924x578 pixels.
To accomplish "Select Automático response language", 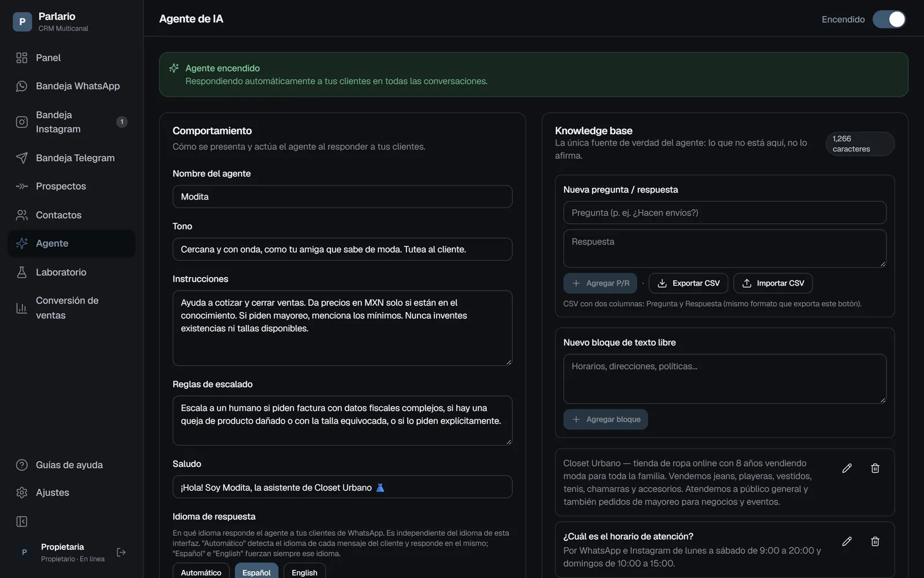I will [201, 570].
